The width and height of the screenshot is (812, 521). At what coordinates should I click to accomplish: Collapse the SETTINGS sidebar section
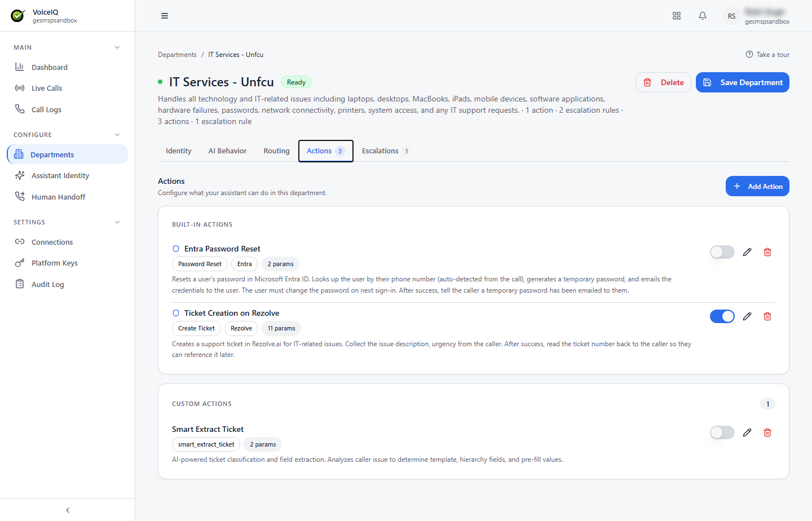click(117, 222)
